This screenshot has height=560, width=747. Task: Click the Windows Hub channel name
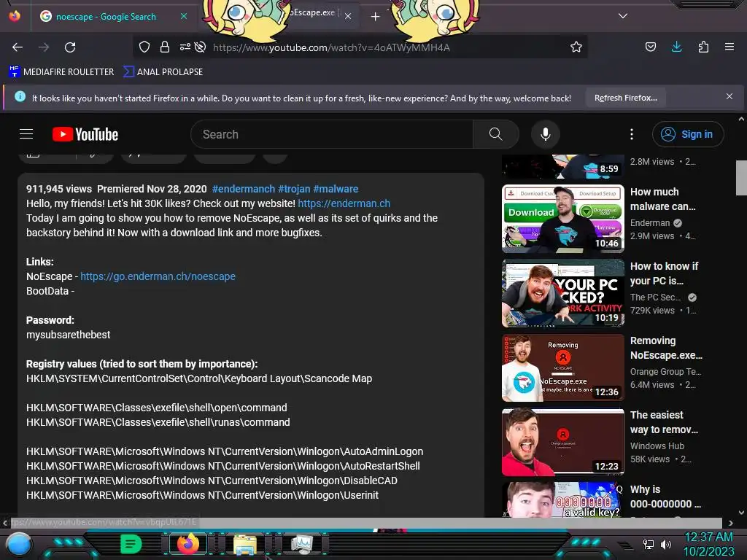point(657,446)
